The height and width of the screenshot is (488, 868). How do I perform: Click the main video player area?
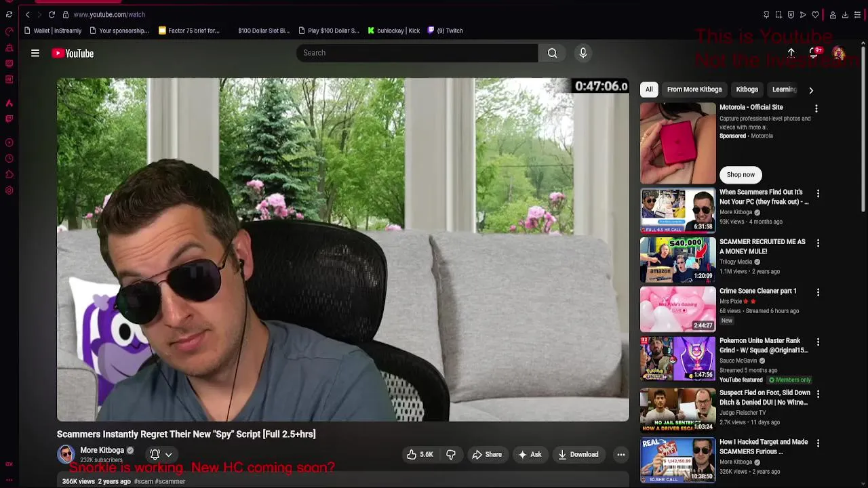(343, 249)
